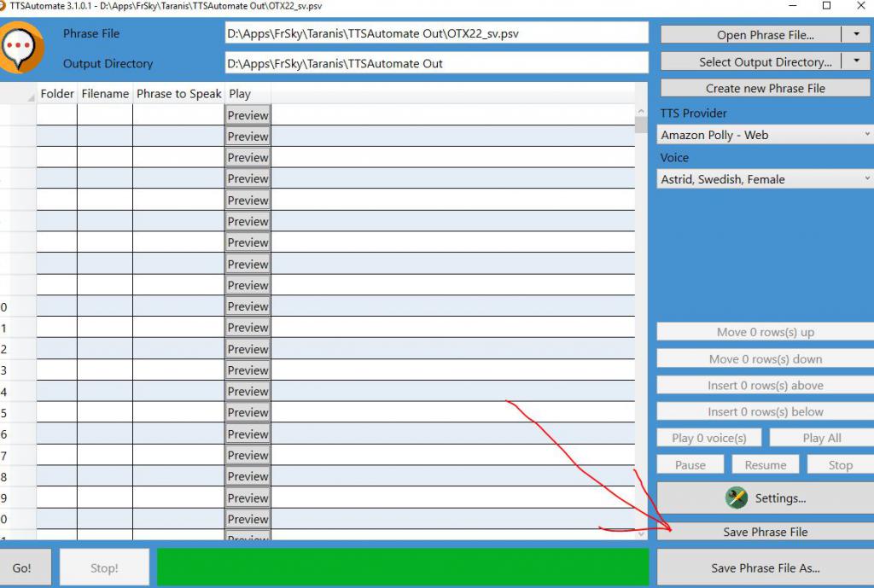The height and width of the screenshot is (588, 874).
Task: Click the Settings wrench icon
Action: point(736,498)
